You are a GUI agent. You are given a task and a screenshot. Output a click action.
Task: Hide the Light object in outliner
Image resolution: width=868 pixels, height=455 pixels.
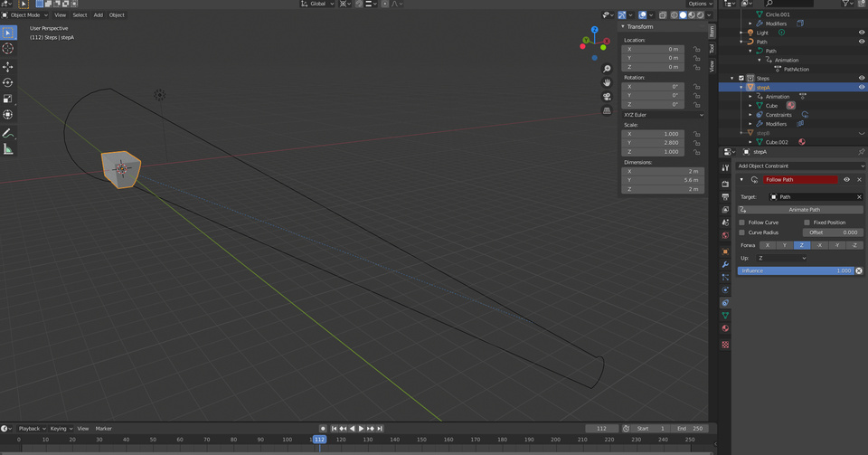click(862, 33)
